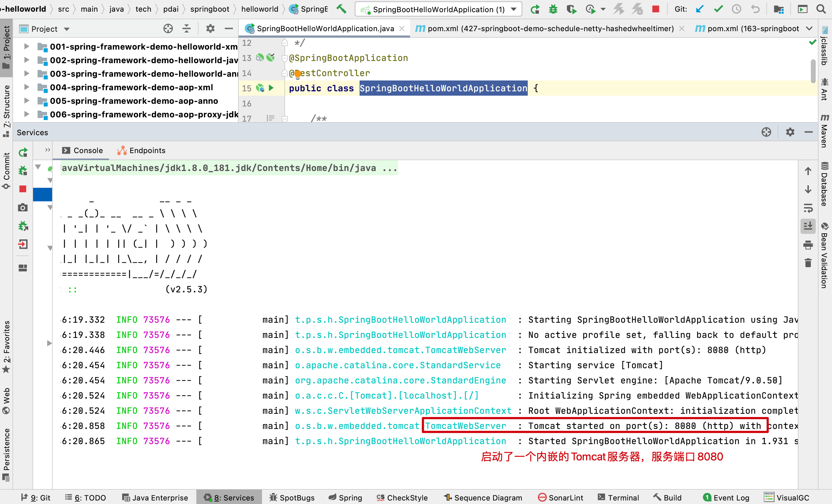The width and height of the screenshot is (832, 504).
Task: Toggle scroll to end of console
Action: [808, 226]
